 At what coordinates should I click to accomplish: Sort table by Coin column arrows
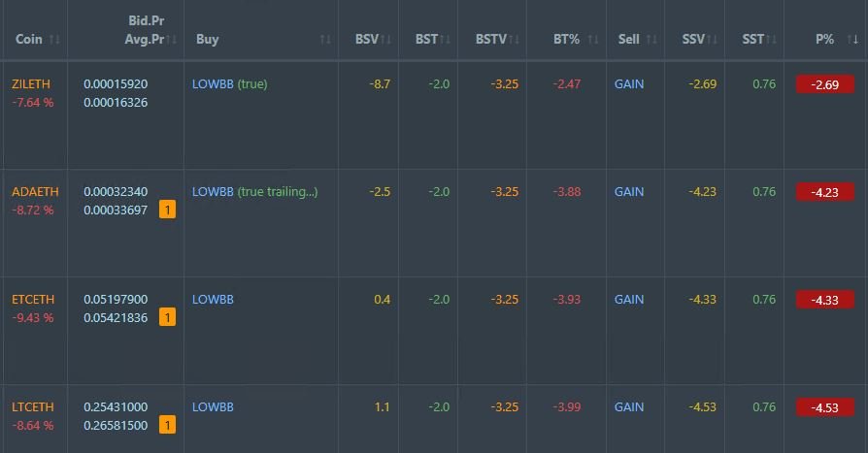coord(54,39)
